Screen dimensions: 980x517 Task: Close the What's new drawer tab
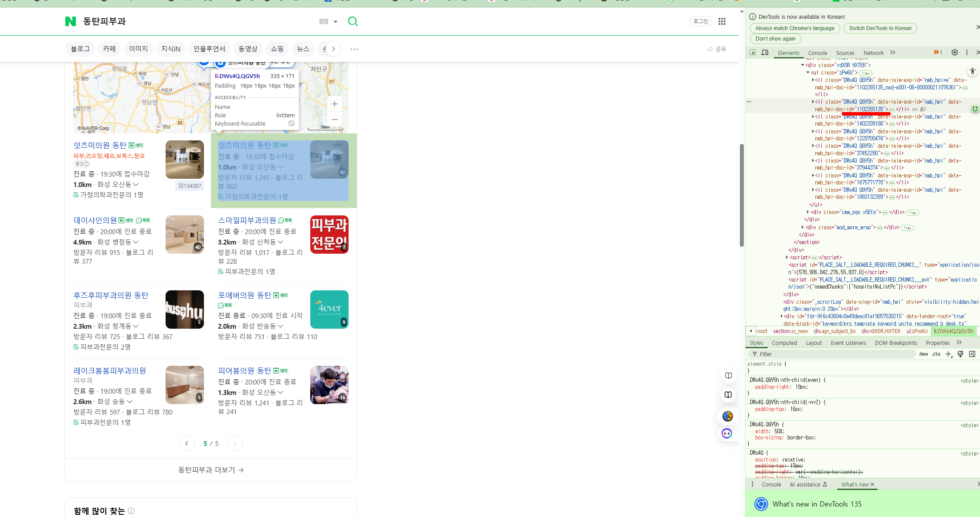pyautogui.click(x=872, y=484)
